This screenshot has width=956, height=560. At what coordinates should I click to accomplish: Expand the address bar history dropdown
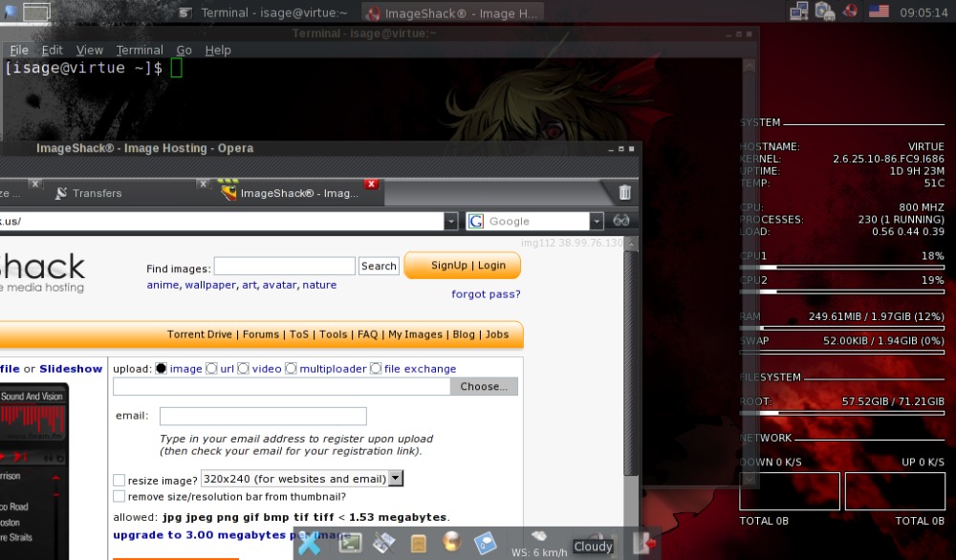point(450,221)
